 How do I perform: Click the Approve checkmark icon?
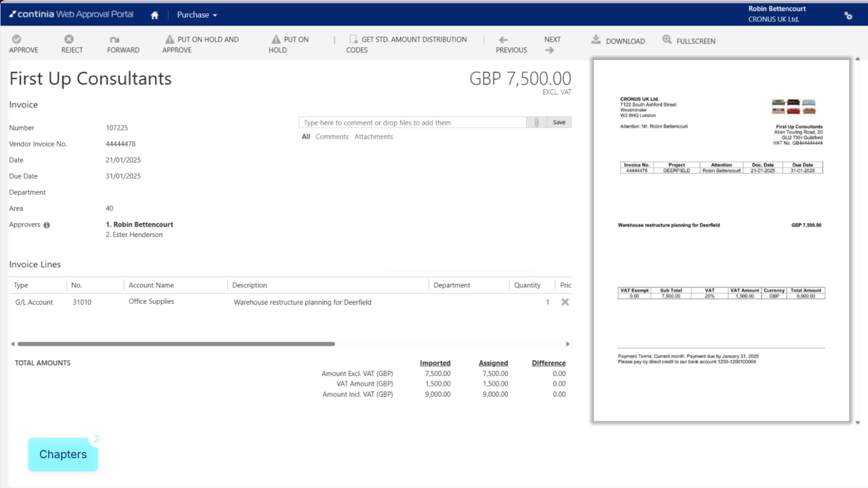click(x=17, y=39)
